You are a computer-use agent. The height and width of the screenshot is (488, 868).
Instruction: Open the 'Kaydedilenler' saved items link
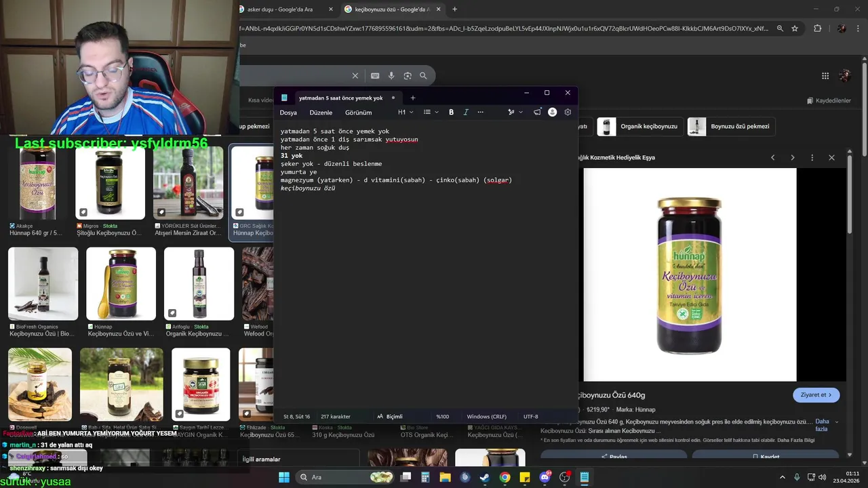tap(829, 100)
